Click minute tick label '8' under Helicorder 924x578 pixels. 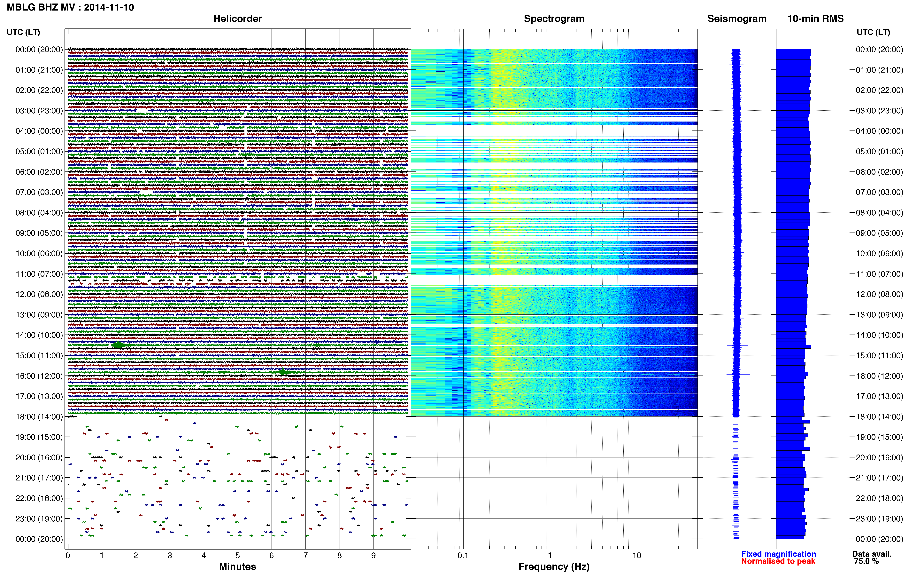pos(340,555)
